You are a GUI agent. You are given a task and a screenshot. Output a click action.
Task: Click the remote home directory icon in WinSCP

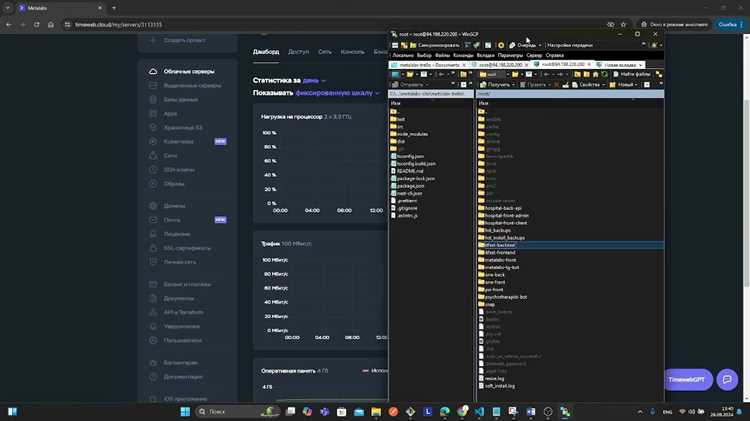pos(596,74)
